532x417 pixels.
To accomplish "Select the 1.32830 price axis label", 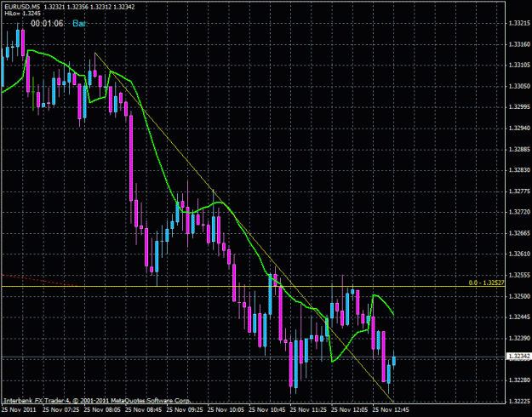I will coord(518,170).
